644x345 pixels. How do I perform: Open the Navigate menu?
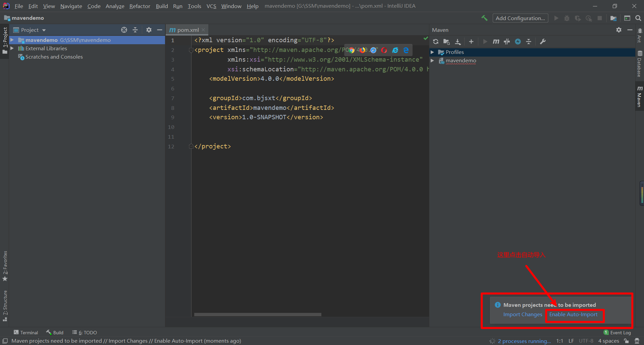71,6
